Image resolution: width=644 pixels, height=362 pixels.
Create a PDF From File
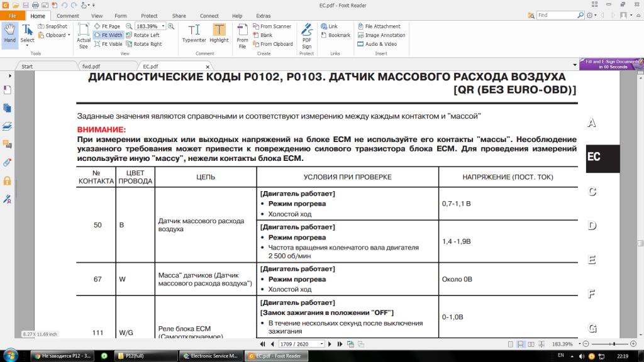click(242, 36)
